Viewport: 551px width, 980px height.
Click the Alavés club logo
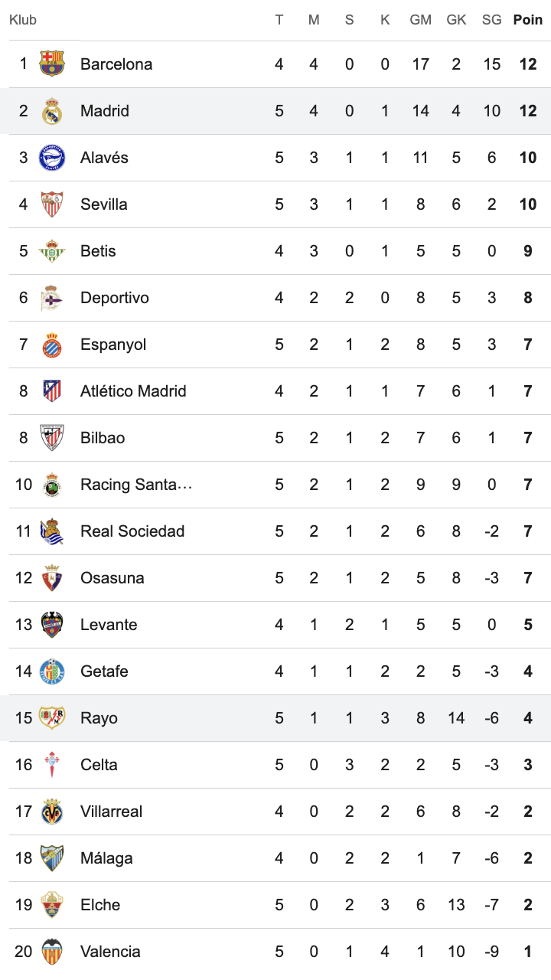pyautogui.click(x=52, y=158)
